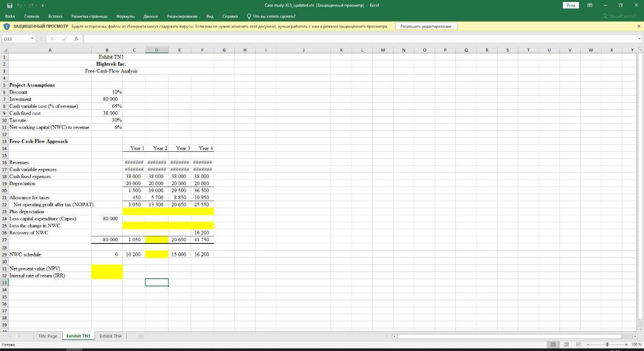Open the Формулы ribbon tab
This screenshot has height=351, width=644.
125,17
